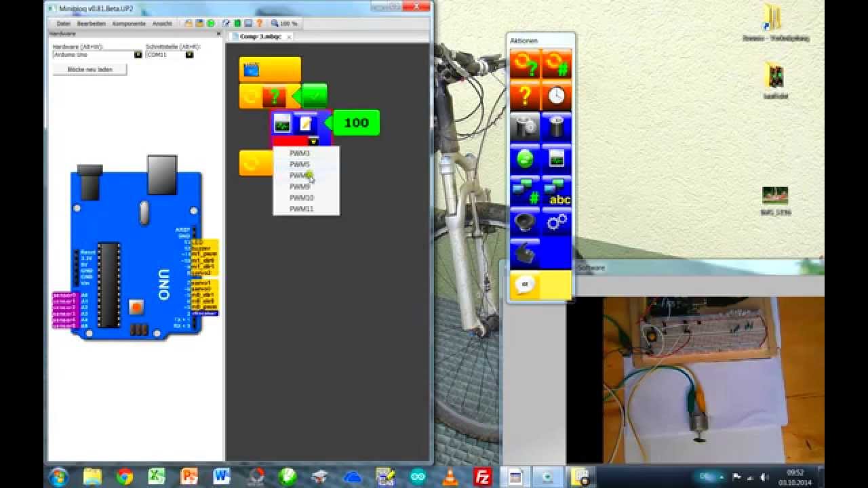Viewport: 868px width, 488px height.
Task: Open FileZilla from the taskbar
Action: point(482,476)
